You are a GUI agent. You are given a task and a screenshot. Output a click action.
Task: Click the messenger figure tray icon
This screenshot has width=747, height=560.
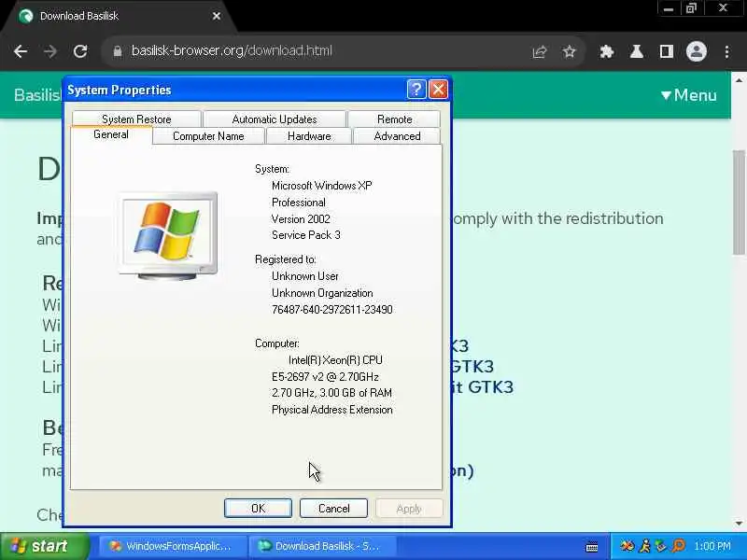[x=645, y=546]
